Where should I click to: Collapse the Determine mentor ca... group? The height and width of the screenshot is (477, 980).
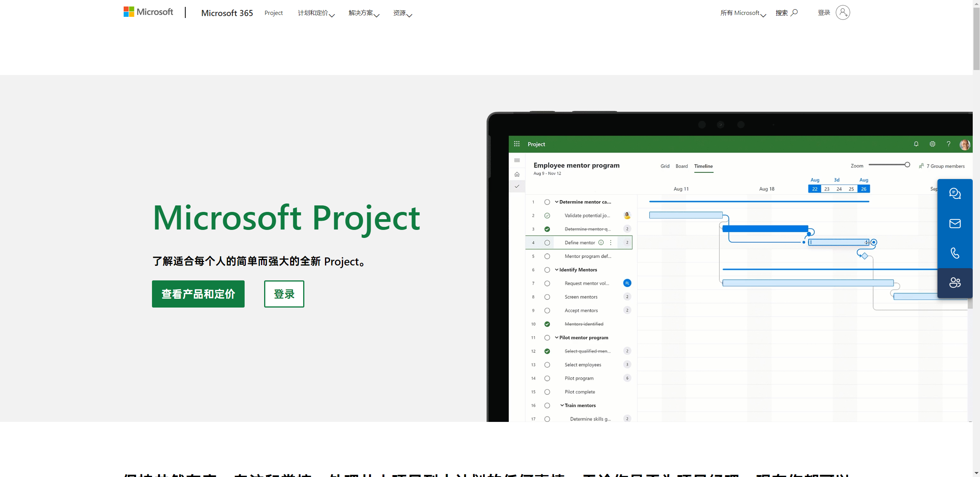pyautogui.click(x=557, y=202)
